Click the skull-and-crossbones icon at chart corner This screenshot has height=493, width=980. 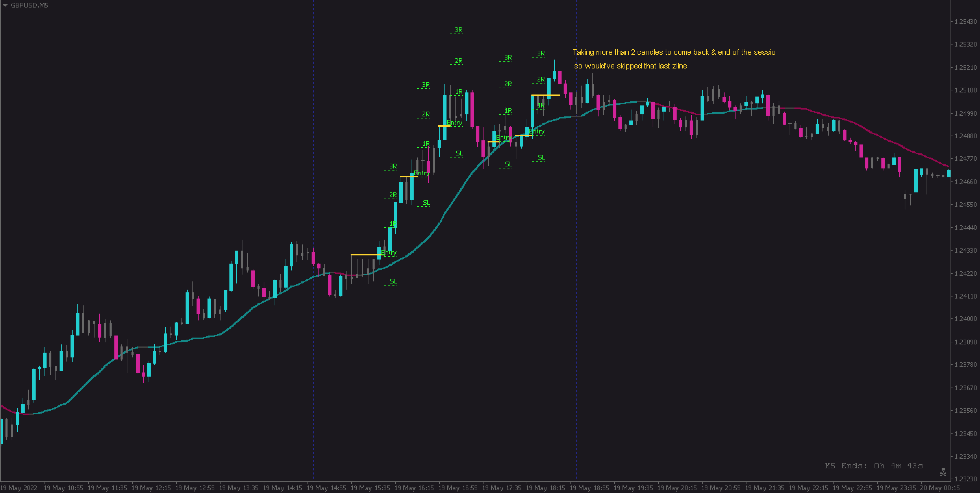[x=943, y=472]
